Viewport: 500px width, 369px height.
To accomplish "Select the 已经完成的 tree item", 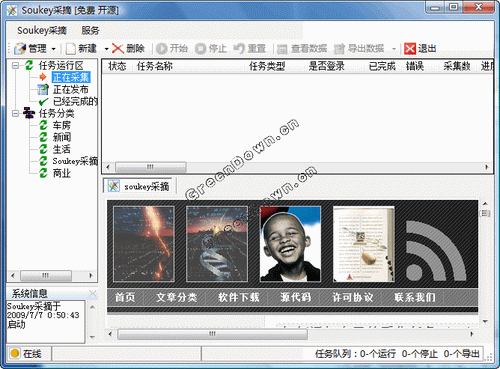I will (x=75, y=101).
